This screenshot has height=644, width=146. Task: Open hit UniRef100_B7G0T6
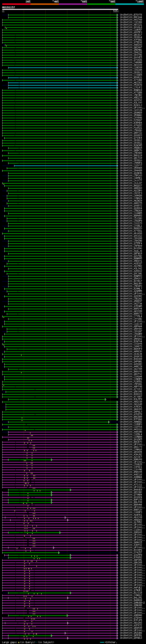coord(131,15)
